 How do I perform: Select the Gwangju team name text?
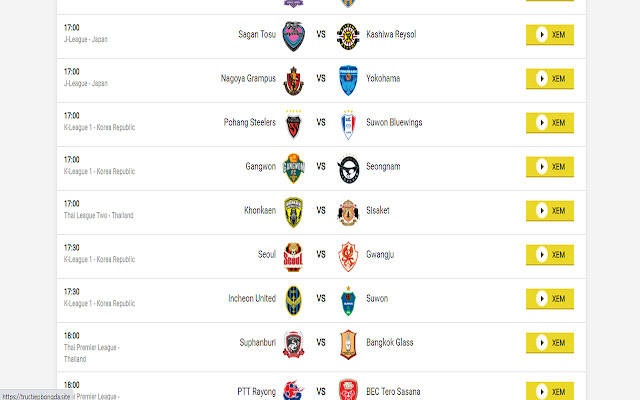(380, 255)
